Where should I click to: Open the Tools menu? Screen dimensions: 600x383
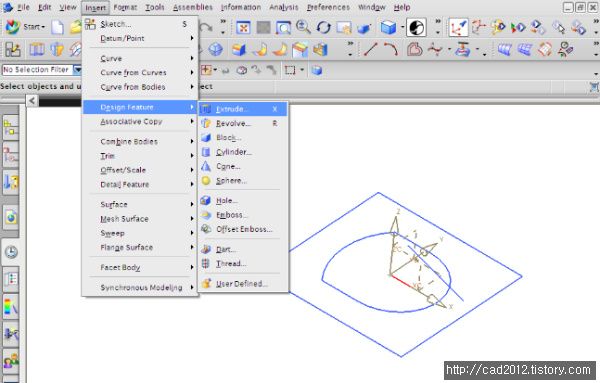click(x=155, y=7)
